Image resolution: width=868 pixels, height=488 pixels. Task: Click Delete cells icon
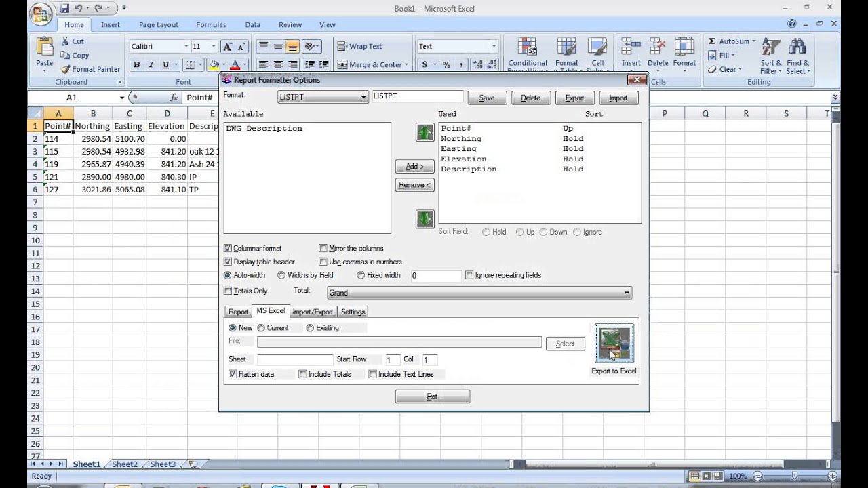pyautogui.click(x=658, y=47)
